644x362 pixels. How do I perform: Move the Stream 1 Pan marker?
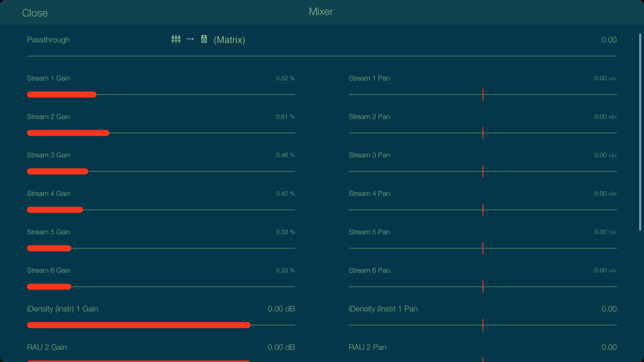[483, 94]
